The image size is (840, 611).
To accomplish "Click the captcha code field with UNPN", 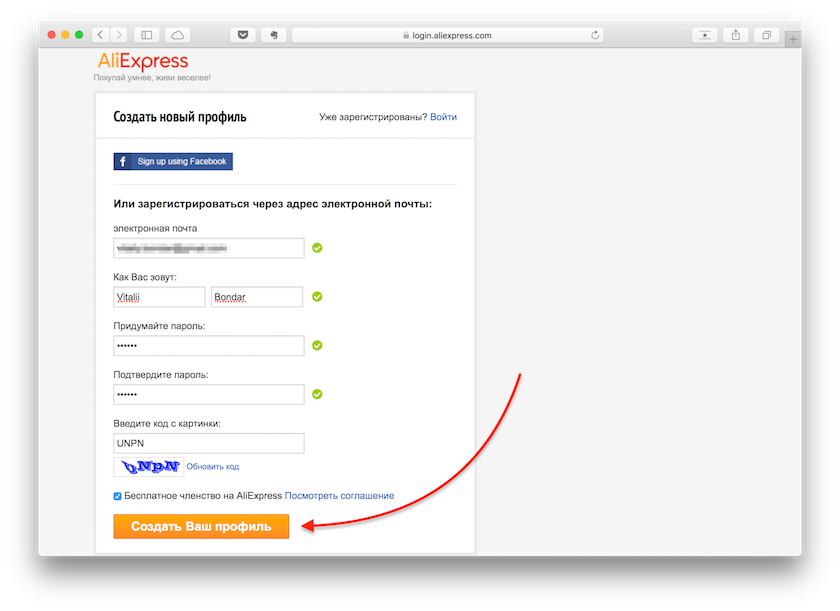I will coord(209,443).
